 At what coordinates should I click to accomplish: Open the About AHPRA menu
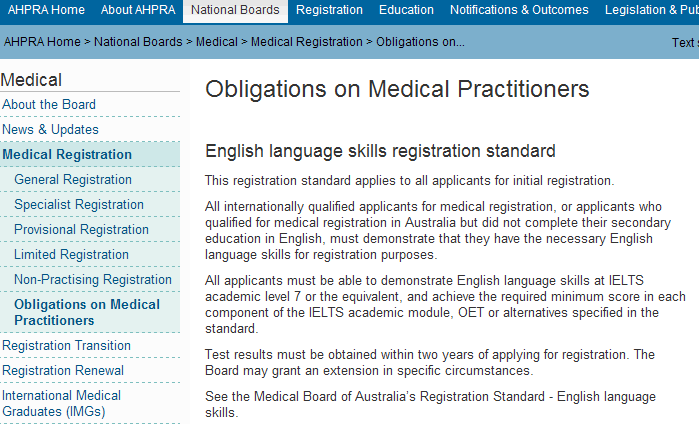[x=138, y=10]
